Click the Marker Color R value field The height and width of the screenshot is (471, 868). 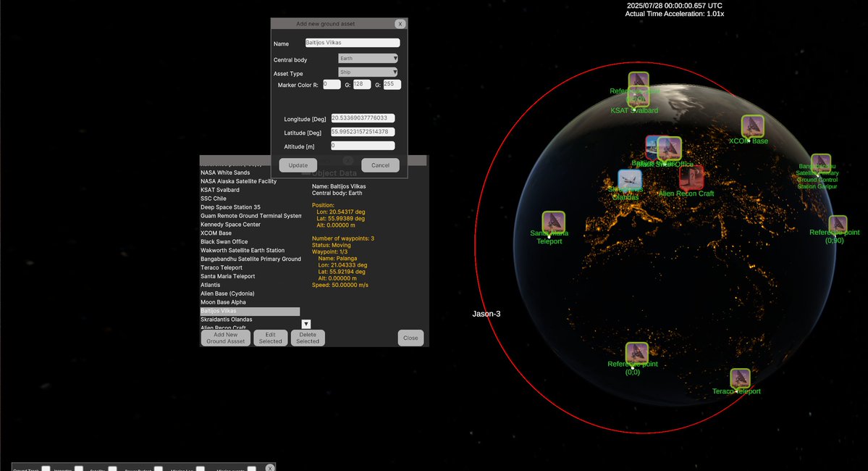tap(331, 84)
